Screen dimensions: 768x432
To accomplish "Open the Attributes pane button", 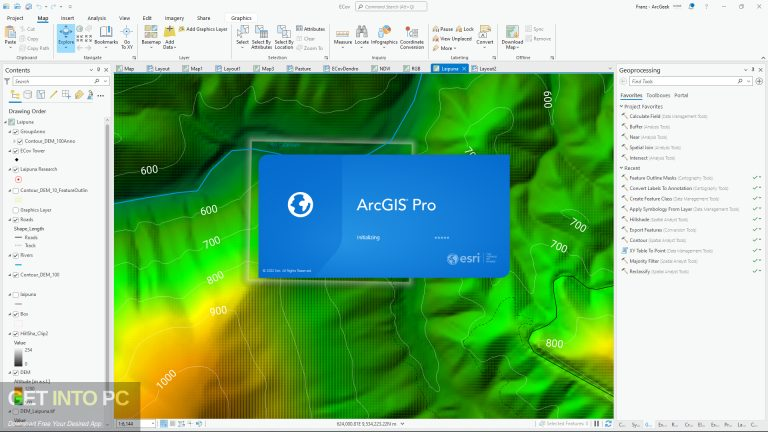I will (311, 29).
